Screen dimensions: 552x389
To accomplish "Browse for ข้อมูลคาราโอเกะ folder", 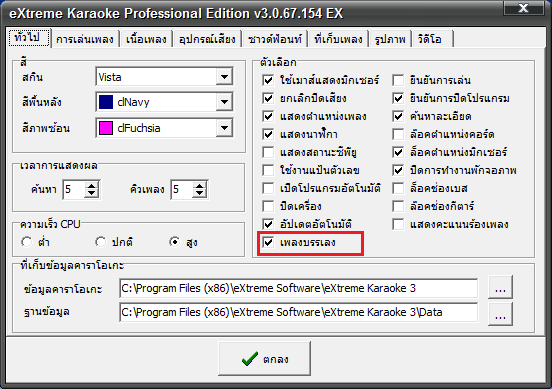I will (500, 287).
